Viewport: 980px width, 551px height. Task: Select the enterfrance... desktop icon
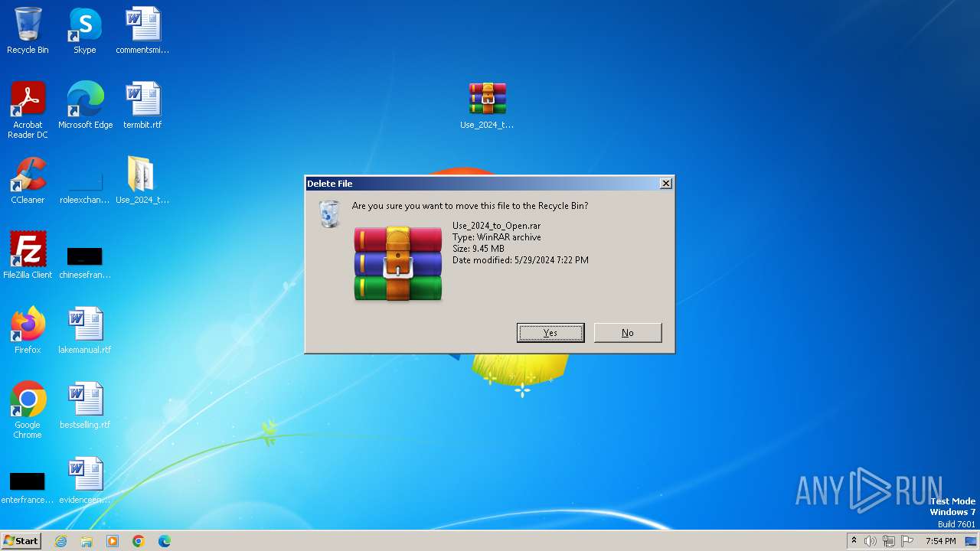(28, 488)
